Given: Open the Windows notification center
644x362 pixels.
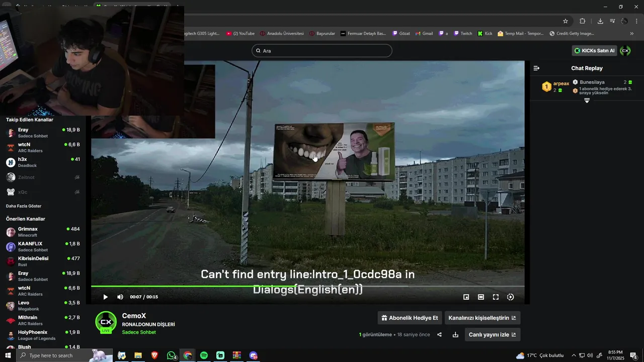Looking at the screenshot, I should pos(634,355).
